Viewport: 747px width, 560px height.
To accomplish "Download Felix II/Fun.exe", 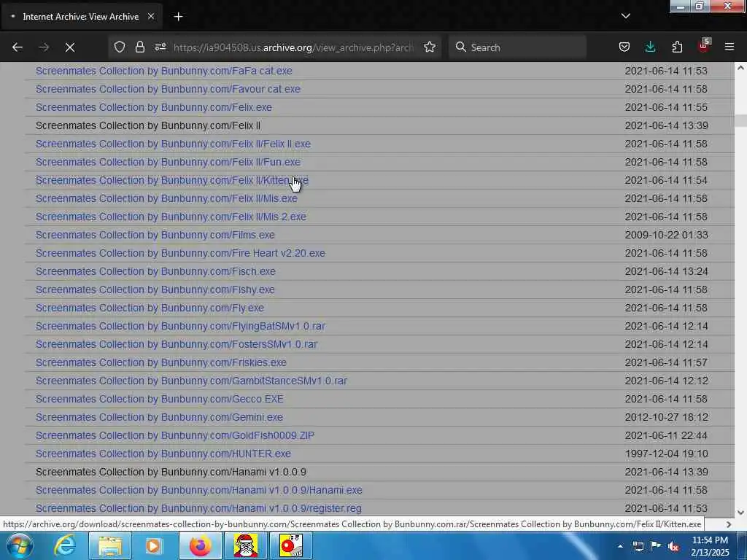I will click(x=168, y=162).
